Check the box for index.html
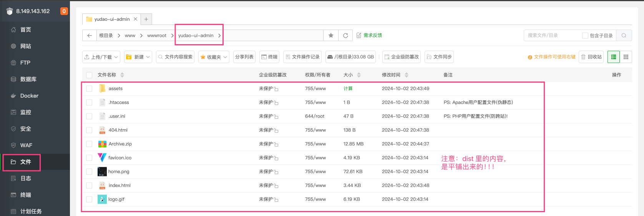The height and width of the screenshot is (216, 644). pos(89,185)
